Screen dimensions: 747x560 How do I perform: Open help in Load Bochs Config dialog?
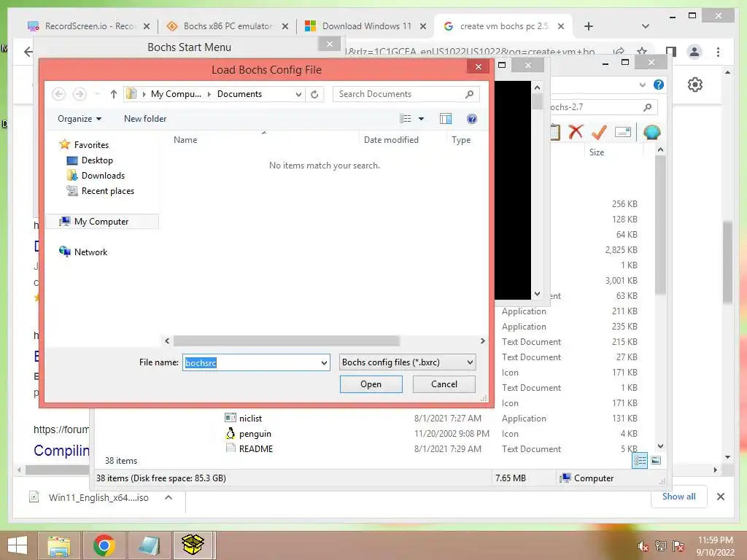[x=472, y=119]
